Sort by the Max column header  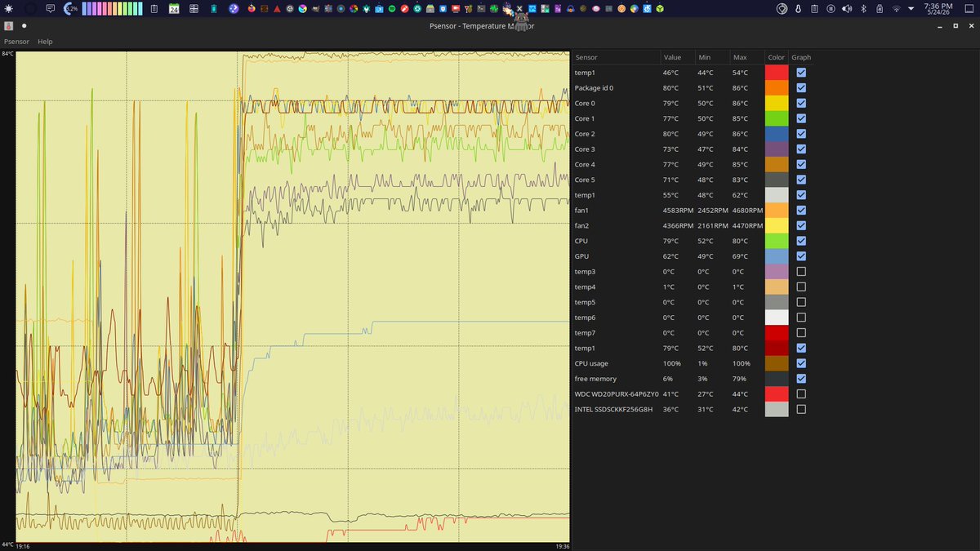pos(740,57)
